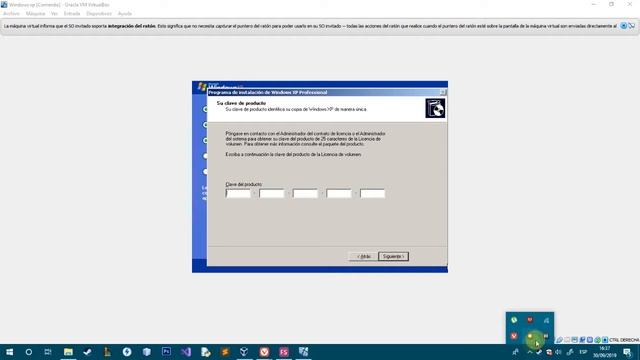This screenshot has height=360, width=640.
Task: Click the don't-show-again notification icon
Action: [631, 26]
